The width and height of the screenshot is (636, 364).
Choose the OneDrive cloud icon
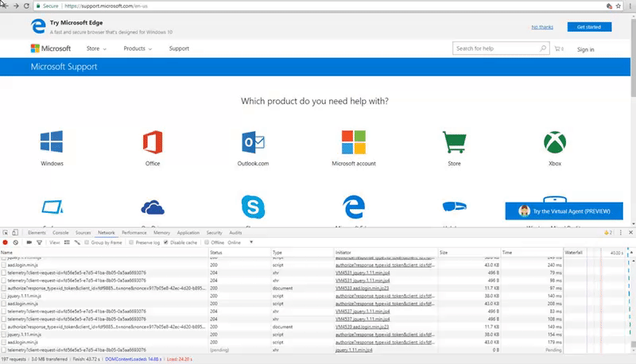[x=153, y=207]
